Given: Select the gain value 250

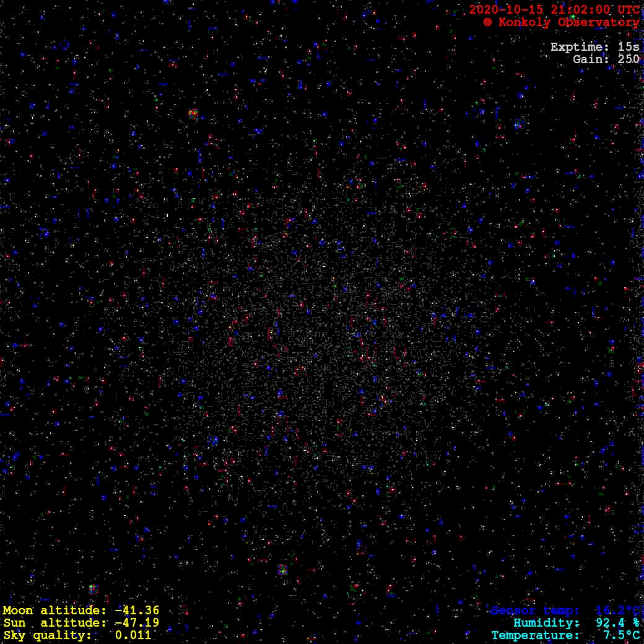Looking at the screenshot, I should (x=629, y=59).
